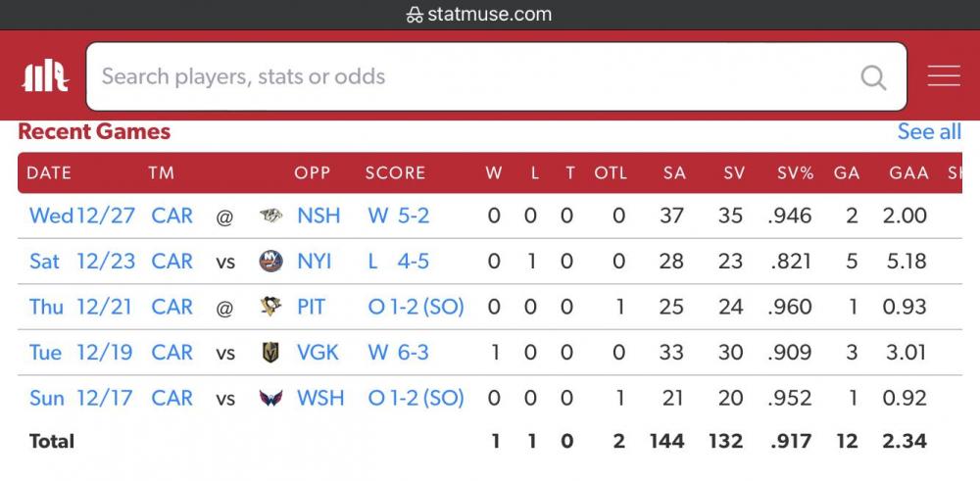The height and width of the screenshot is (481, 980).
Task: Open the See all recent games link
Action: [928, 132]
